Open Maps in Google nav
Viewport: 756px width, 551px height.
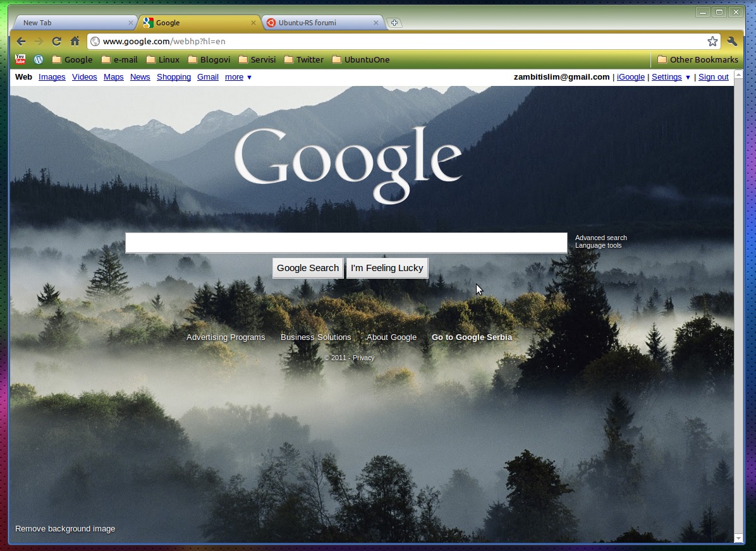pos(113,77)
